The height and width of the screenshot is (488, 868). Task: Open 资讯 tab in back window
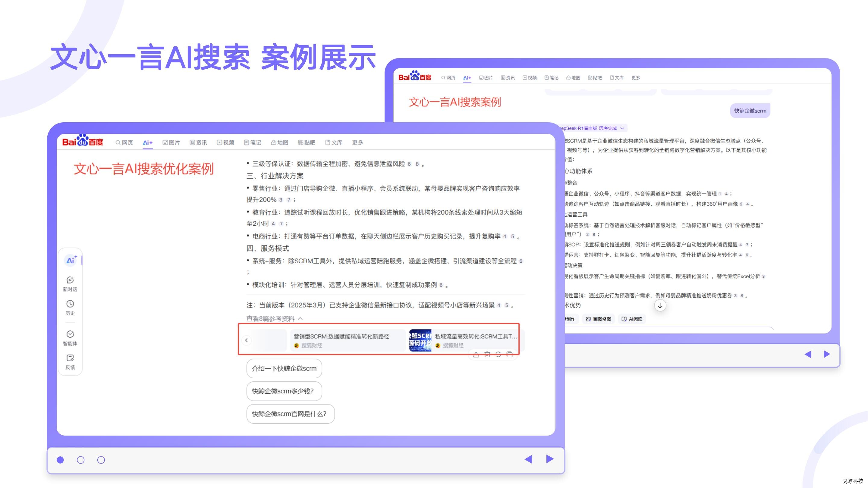(508, 78)
